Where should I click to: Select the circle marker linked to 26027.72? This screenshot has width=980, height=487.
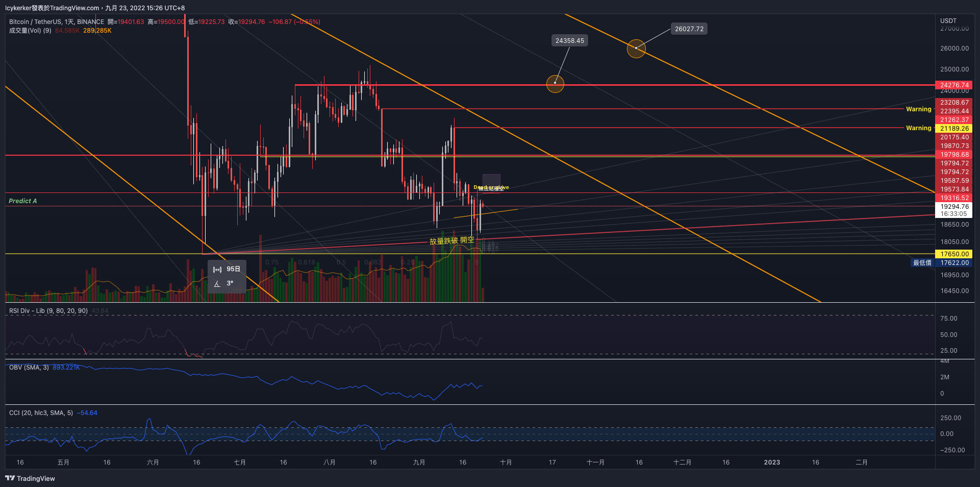click(x=636, y=48)
